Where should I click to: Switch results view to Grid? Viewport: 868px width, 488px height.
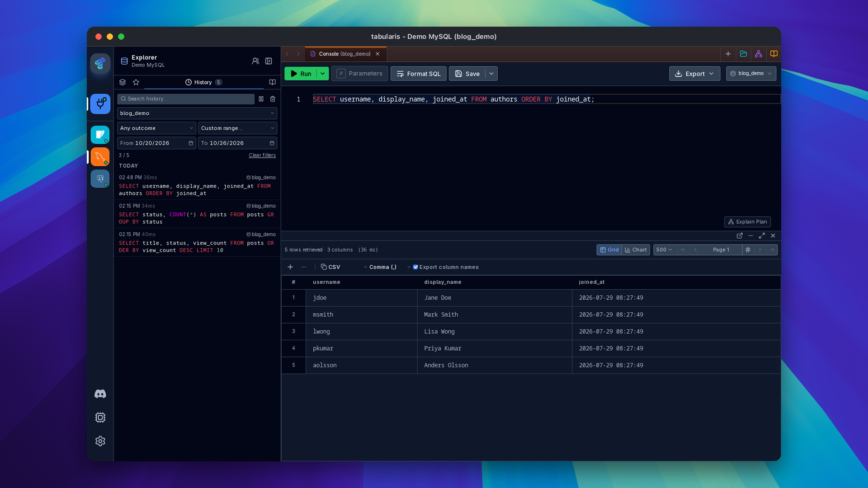(x=609, y=250)
